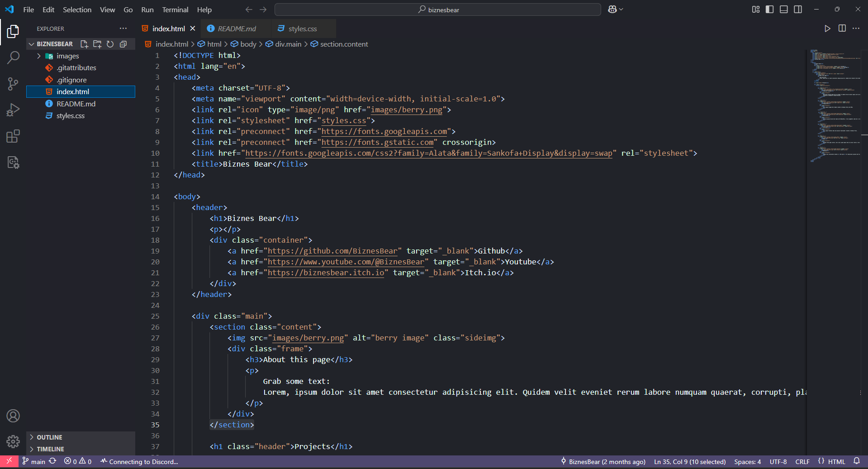Image resolution: width=868 pixels, height=469 pixels.
Task: Open the Edit menu
Action: 48,10
